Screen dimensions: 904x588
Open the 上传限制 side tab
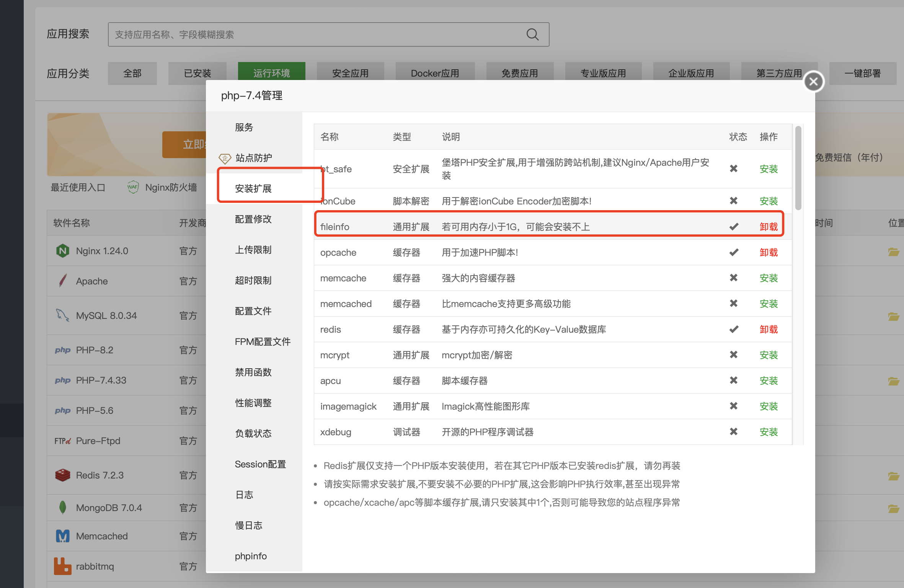254,250
